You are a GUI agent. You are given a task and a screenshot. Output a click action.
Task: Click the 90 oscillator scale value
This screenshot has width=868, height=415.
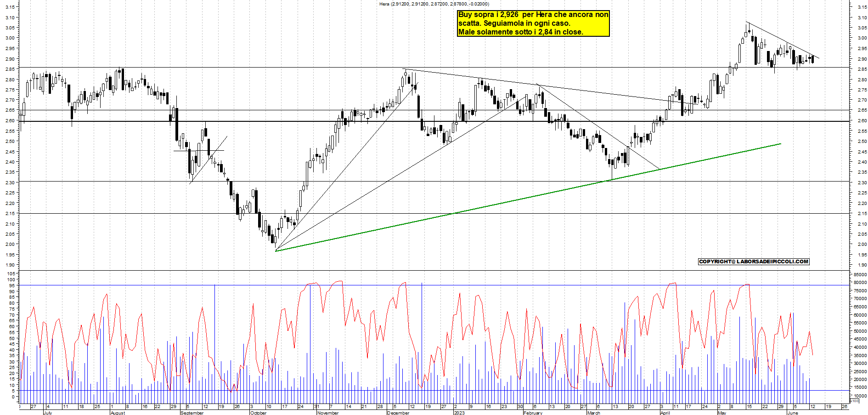(x=12, y=291)
